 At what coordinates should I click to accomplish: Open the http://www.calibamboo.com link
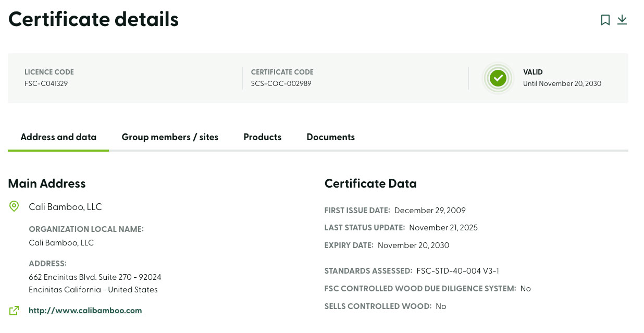coord(85,311)
